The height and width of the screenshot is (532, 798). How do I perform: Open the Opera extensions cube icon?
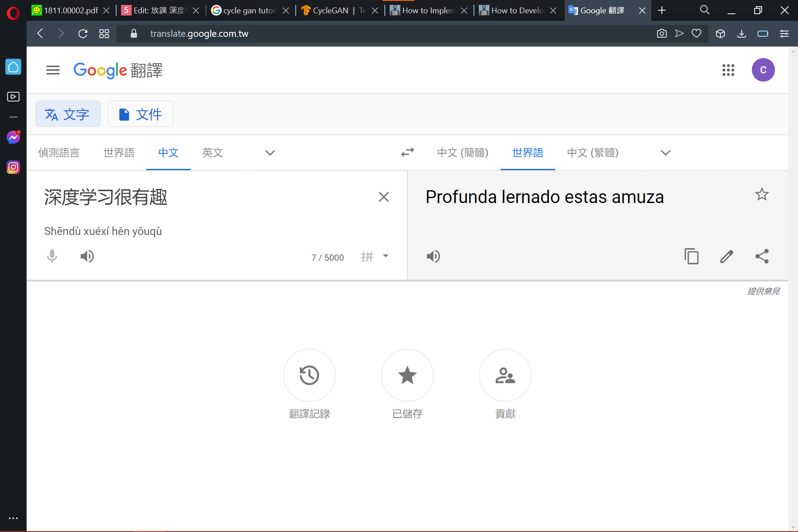[720, 34]
